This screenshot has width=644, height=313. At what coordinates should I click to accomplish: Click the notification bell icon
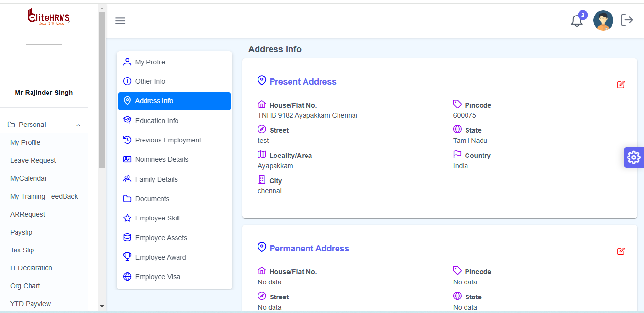tap(577, 21)
